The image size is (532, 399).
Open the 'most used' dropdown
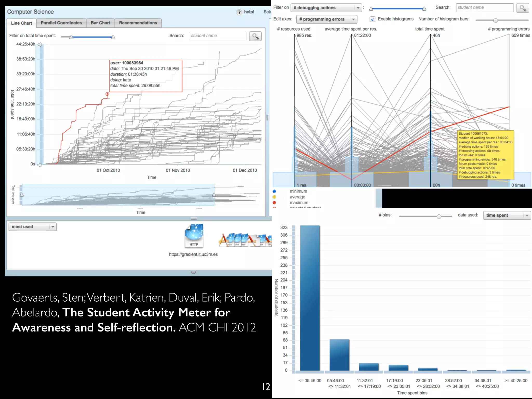pyautogui.click(x=32, y=227)
